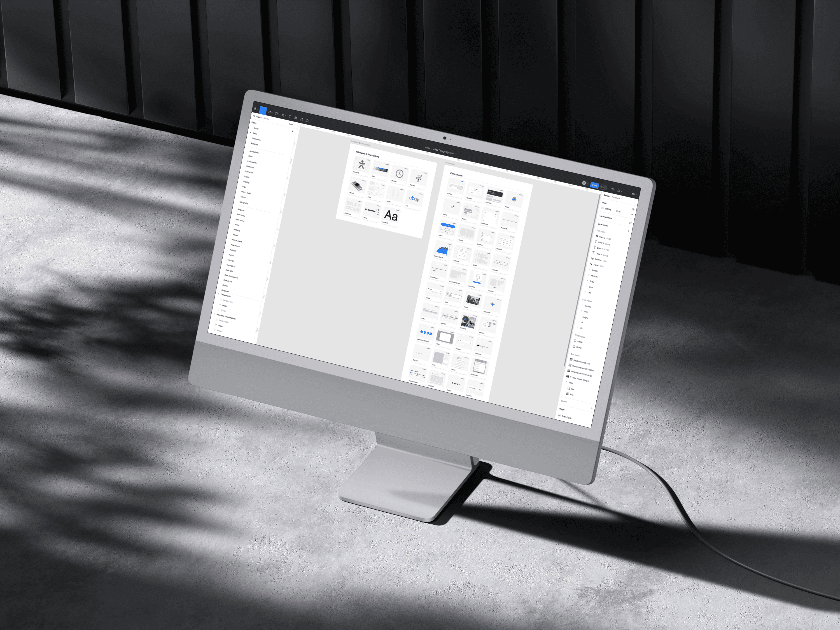This screenshot has width=840, height=630.
Task: Select the Hand tool
Action: tap(302, 120)
